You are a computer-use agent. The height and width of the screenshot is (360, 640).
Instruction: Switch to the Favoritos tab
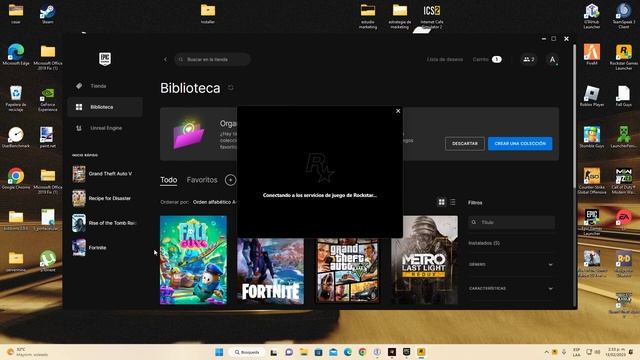tap(202, 180)
